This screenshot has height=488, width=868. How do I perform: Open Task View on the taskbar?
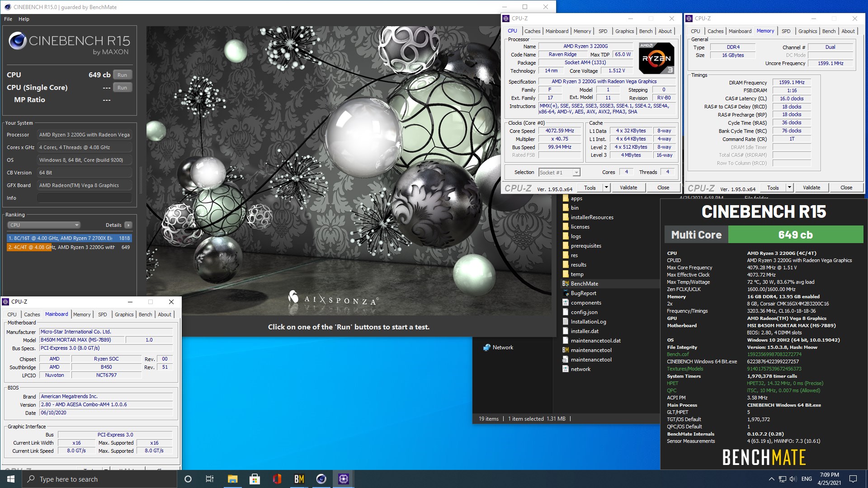tap(210, 479)
